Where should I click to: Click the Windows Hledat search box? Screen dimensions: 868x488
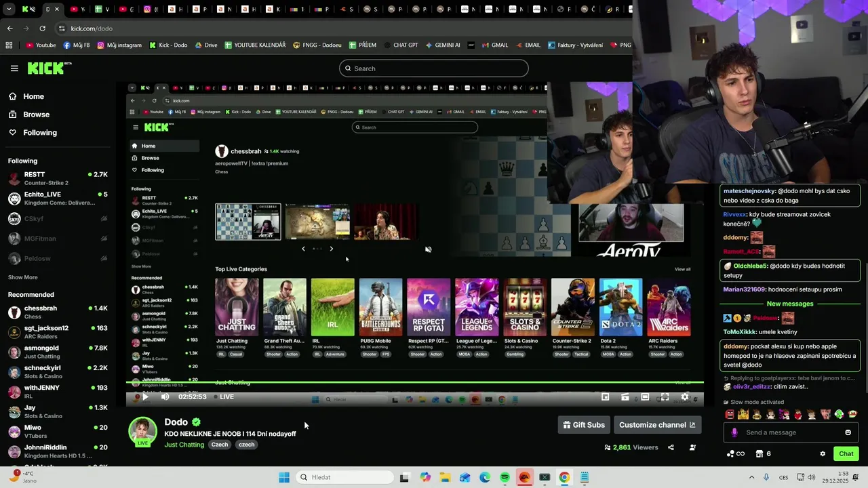pyautogui.click(x=343, y=477)
